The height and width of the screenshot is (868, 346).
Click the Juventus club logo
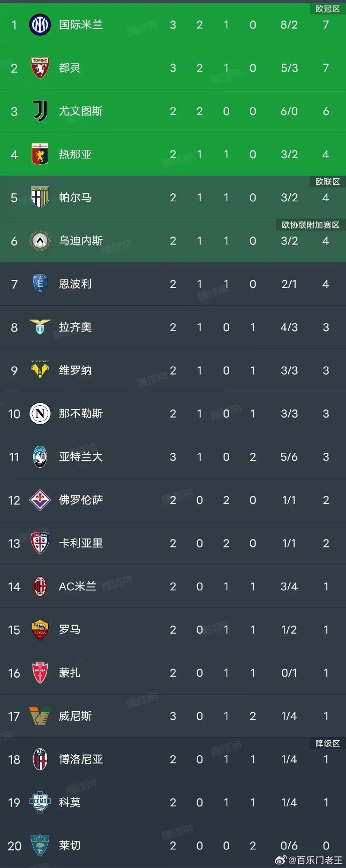point(40,111)
